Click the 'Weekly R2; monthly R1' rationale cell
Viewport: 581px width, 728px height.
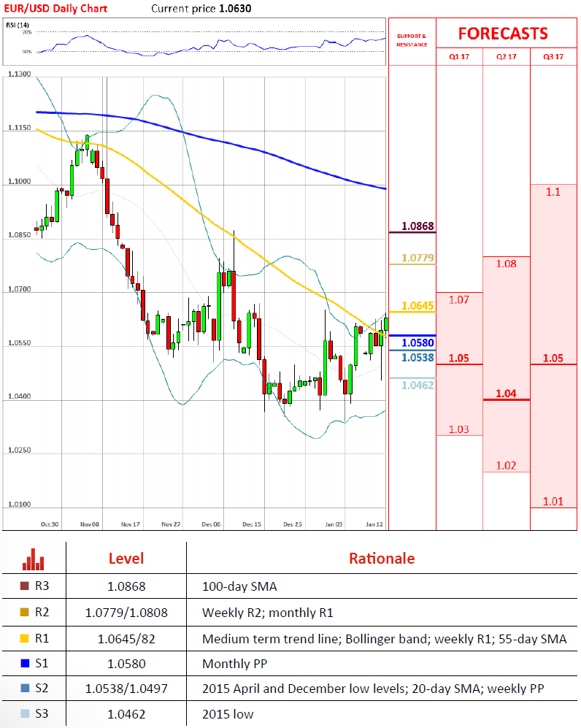[x=268, y=613]
